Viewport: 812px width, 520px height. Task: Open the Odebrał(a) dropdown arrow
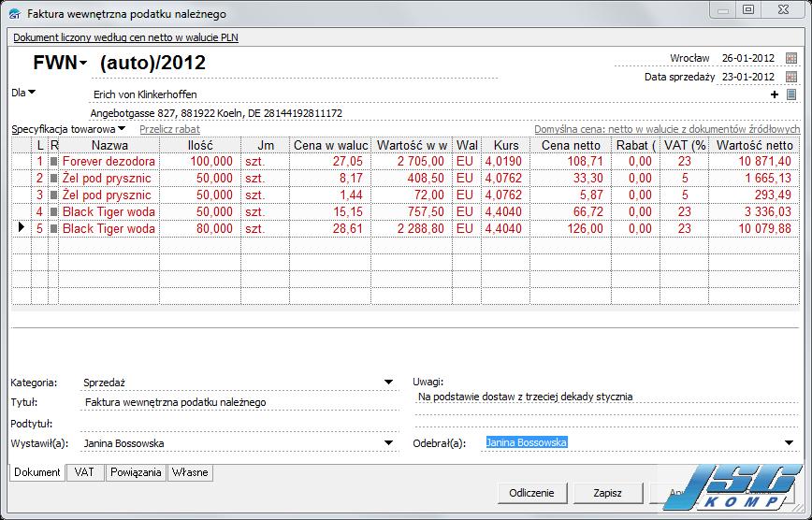pos(789,442)
